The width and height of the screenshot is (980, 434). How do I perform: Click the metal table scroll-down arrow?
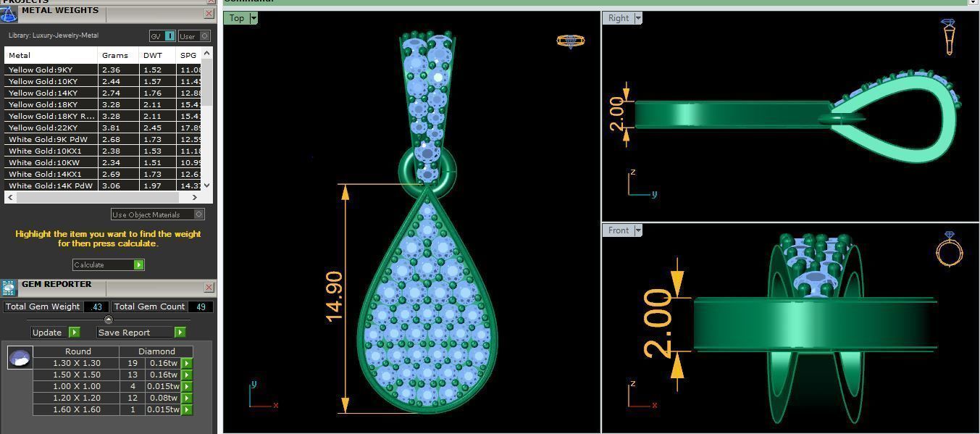point(207,185)
